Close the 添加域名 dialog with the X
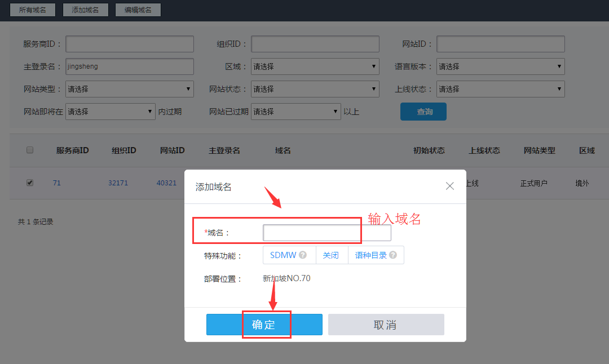Screen dimensions: 609x364 point(449,186)
